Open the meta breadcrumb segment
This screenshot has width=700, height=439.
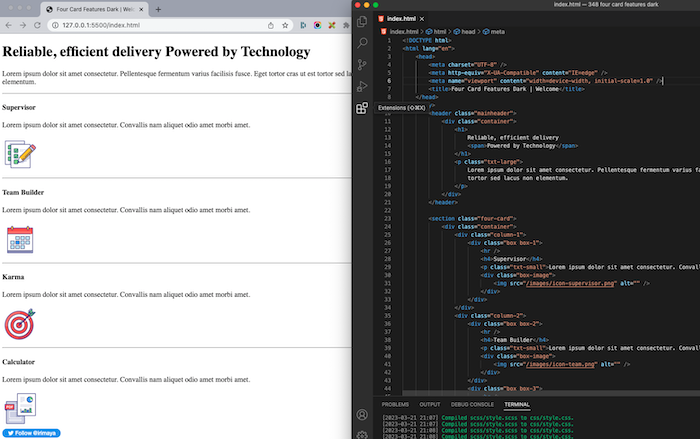pos(497,32)
